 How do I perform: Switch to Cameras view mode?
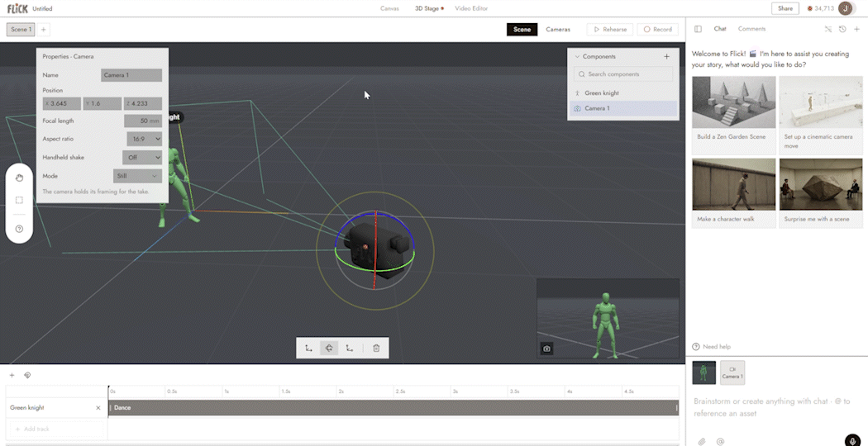pos(558,30)
